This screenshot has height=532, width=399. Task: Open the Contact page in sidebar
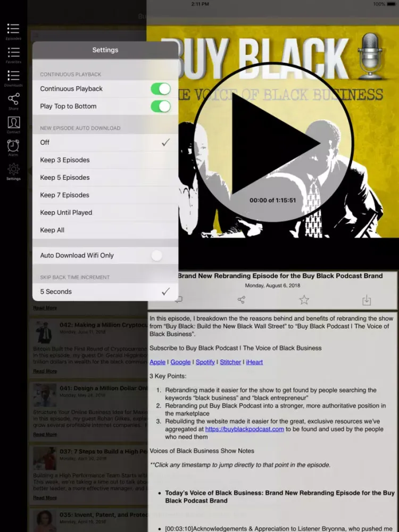pyautogui.click(x=13, y=125)
